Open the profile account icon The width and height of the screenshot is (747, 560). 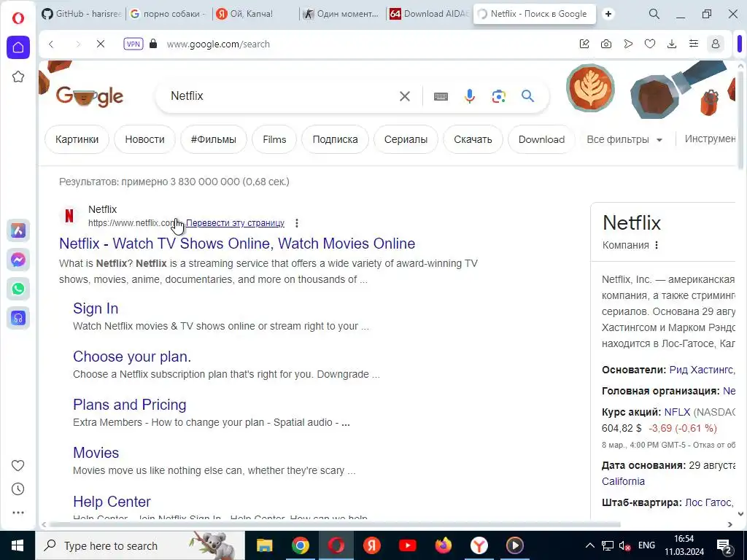[x=715, y=44]
